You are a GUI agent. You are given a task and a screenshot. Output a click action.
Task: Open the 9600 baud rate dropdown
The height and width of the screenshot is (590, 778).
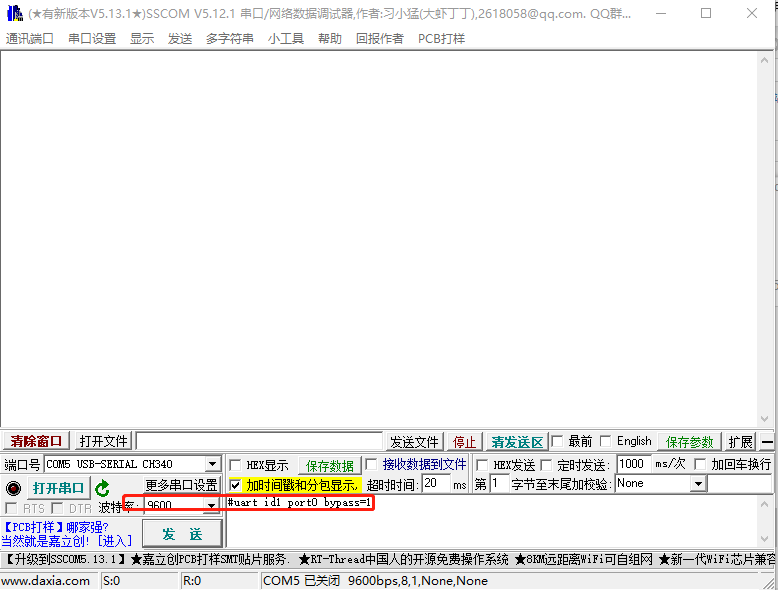(211, 506)
